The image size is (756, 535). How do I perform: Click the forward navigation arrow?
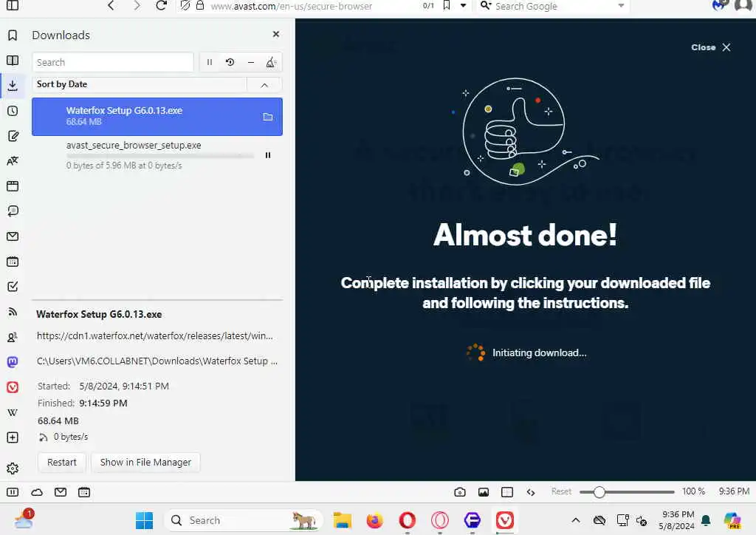pyautogui.click(x=137, y=5)
